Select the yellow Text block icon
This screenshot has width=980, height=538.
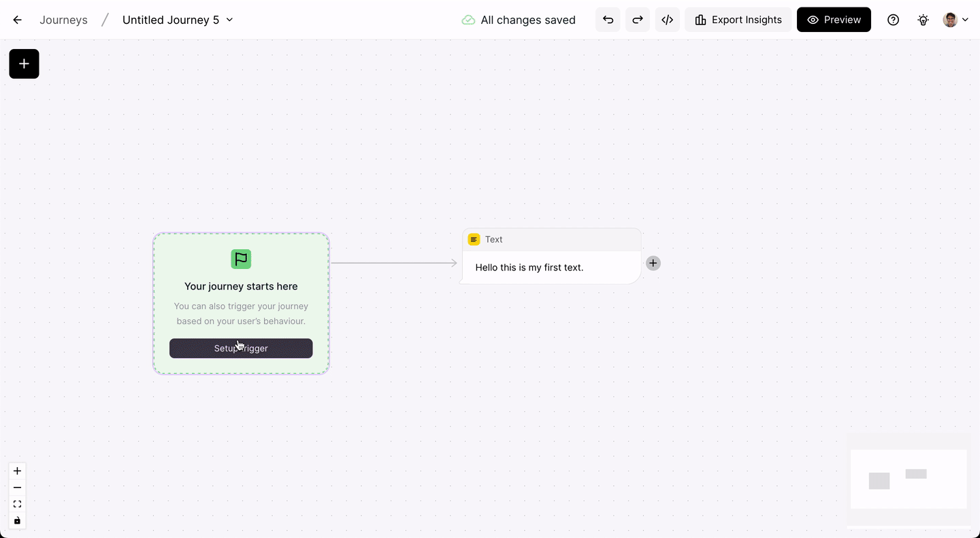coord(474,240)
